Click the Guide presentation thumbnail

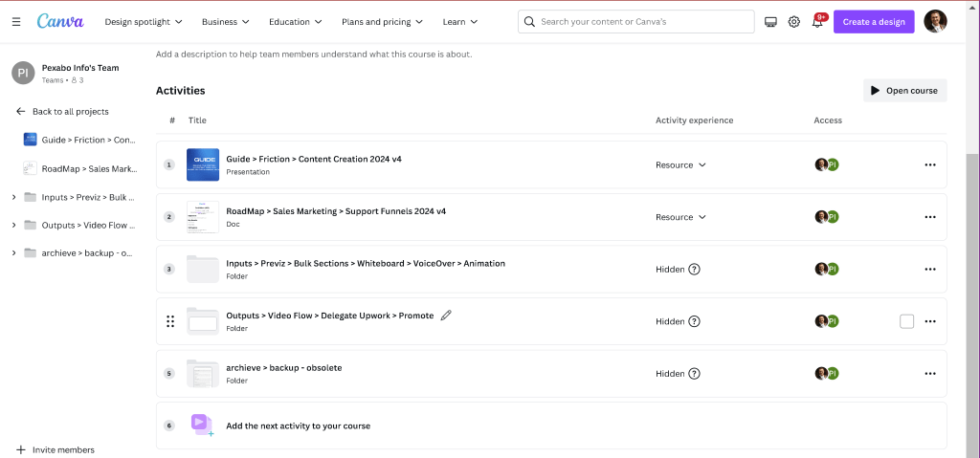click(203, 165)
